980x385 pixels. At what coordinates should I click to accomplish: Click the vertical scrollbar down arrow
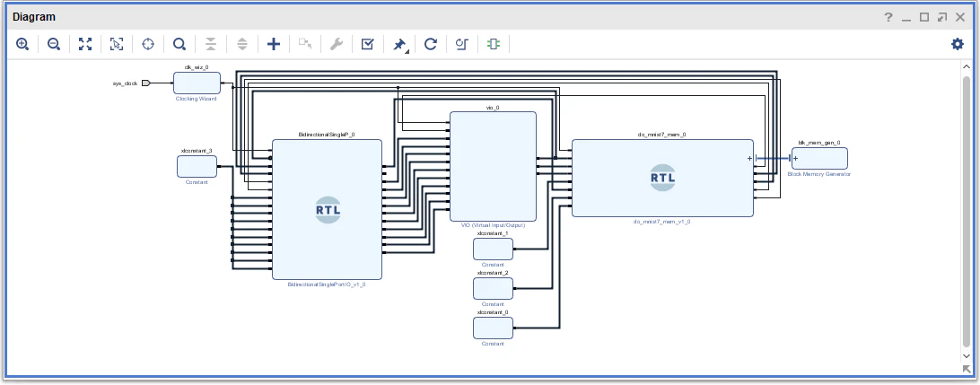click(x=967, y=356)
